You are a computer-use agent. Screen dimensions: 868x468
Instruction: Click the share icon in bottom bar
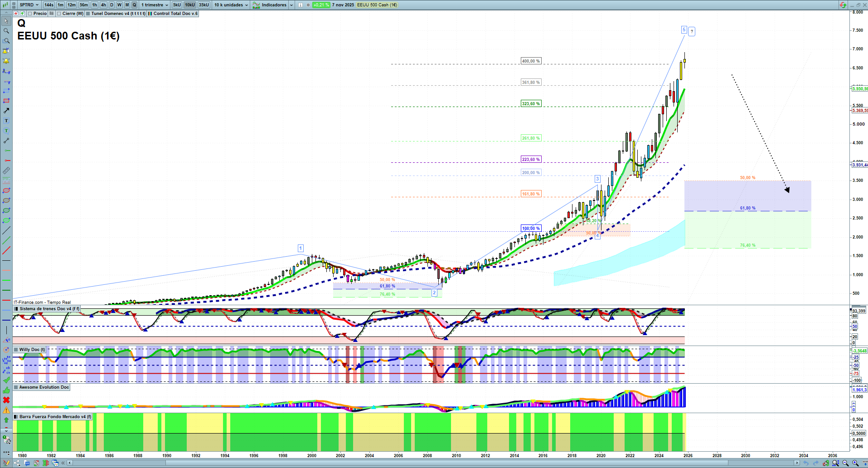coord(17,463)
